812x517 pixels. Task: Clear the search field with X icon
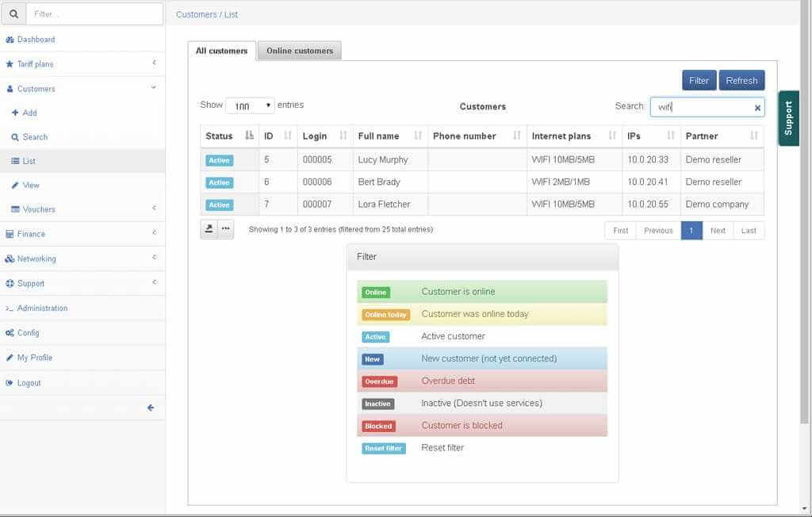757,108
